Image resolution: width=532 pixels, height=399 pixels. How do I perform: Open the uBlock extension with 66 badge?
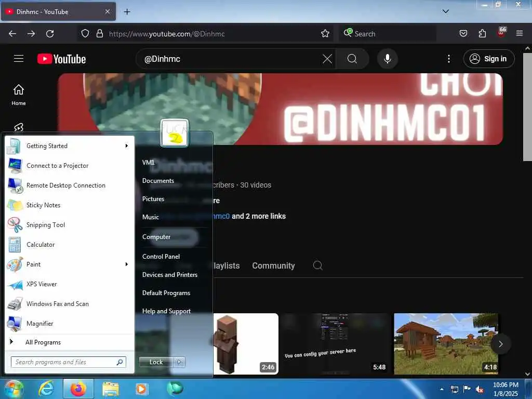click(x=501, y=33)
